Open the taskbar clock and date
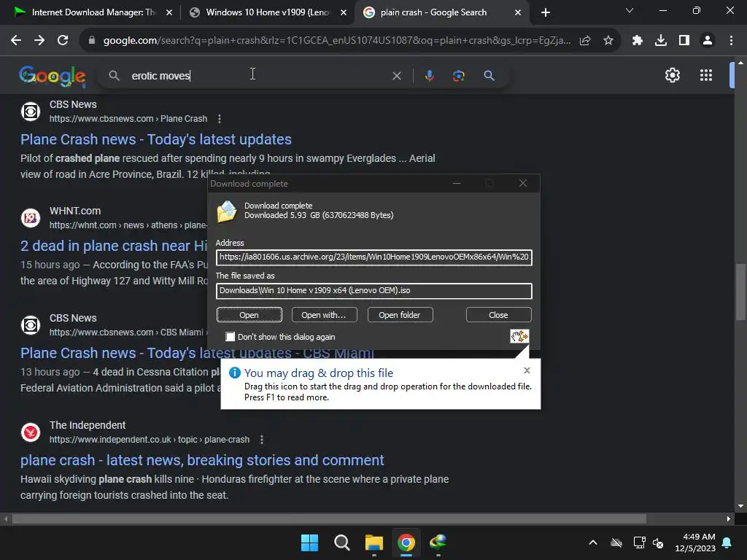Screen dimensions: 747x560 point(695,542)
